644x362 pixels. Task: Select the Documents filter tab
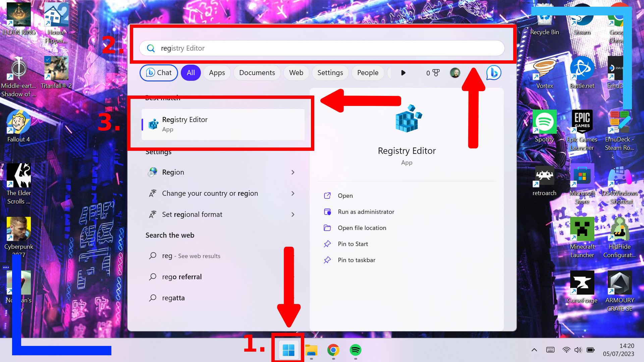click(257, 73)
